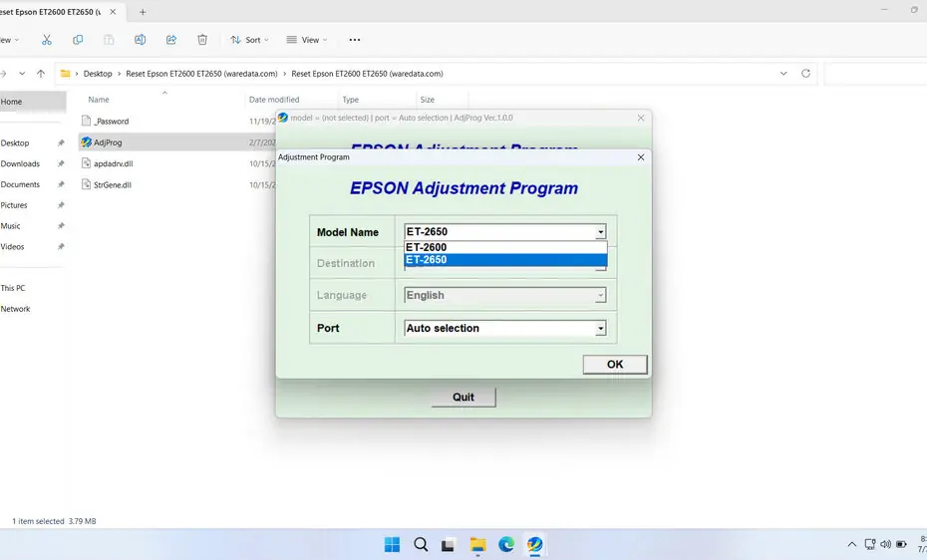This screenshot has width=927, height=560.
Task: Open a new Explorer tab with the plus icon
Action: click(x=143, y=12)
